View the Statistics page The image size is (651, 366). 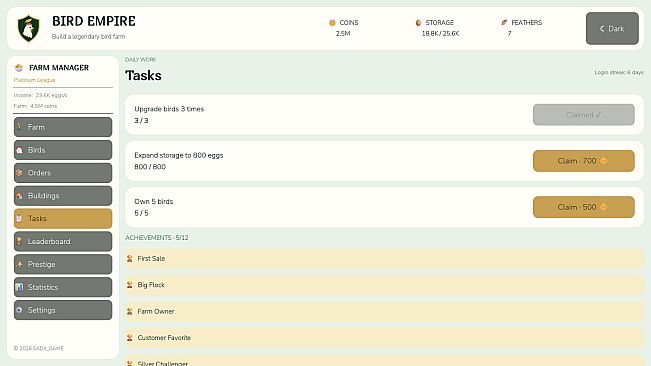63,287
